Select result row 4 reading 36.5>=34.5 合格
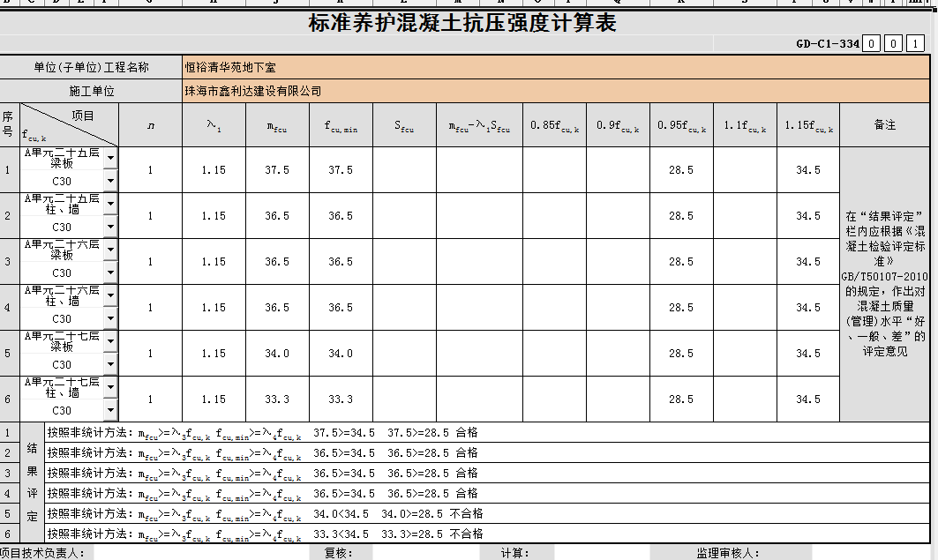Image resolution: width=938 pixels, height=560 pixels. pos(487,494)
